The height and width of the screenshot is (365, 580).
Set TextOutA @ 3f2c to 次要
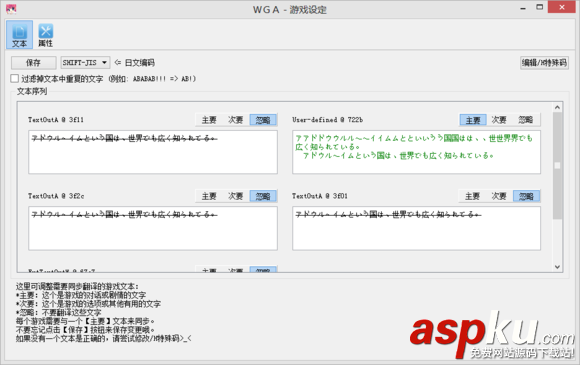click(236, 196)
